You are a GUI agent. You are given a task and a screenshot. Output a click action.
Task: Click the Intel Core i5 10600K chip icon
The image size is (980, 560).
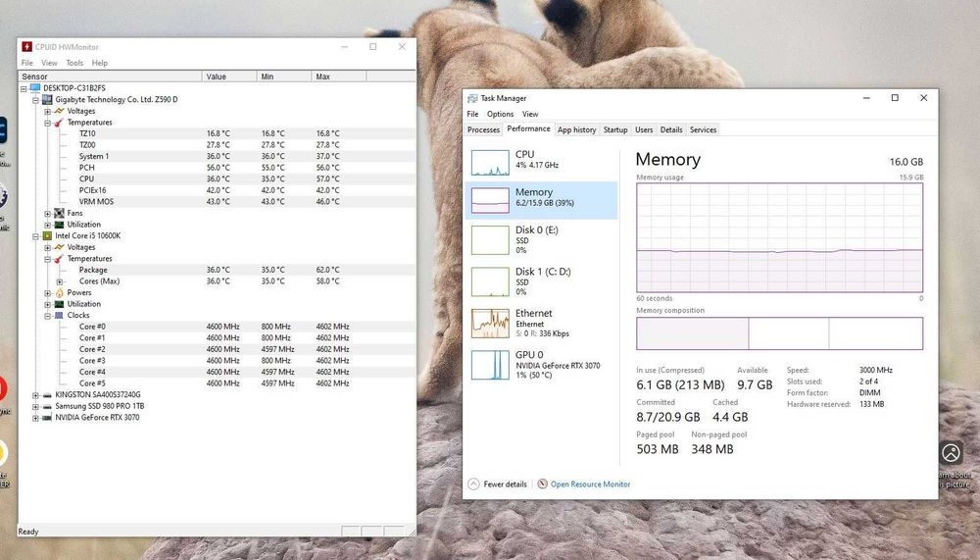coord(47,236)
